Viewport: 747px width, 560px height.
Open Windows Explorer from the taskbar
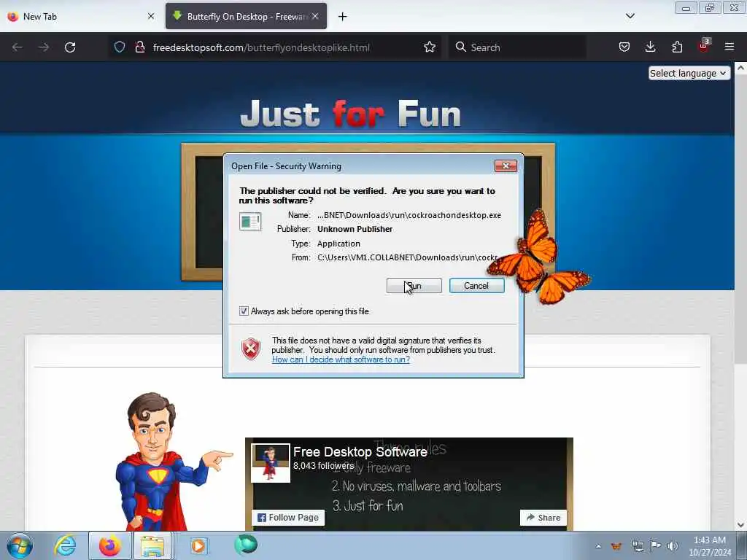(x=152, y=545)
